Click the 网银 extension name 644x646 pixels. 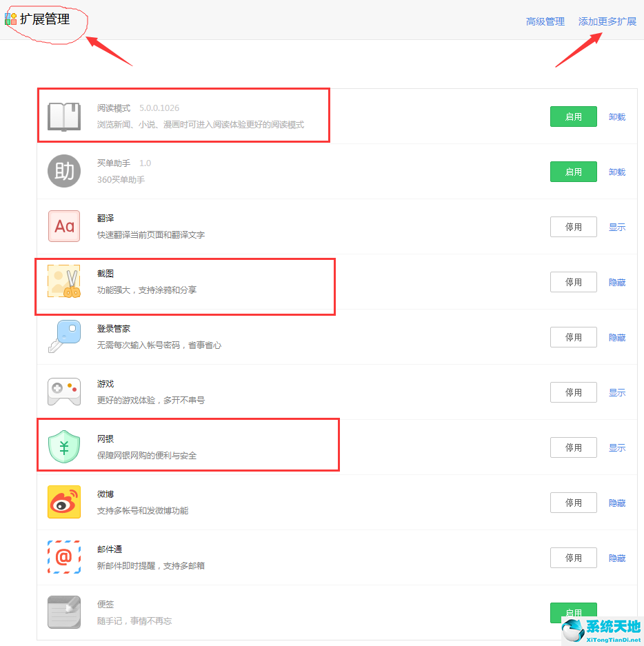(105, 439)
